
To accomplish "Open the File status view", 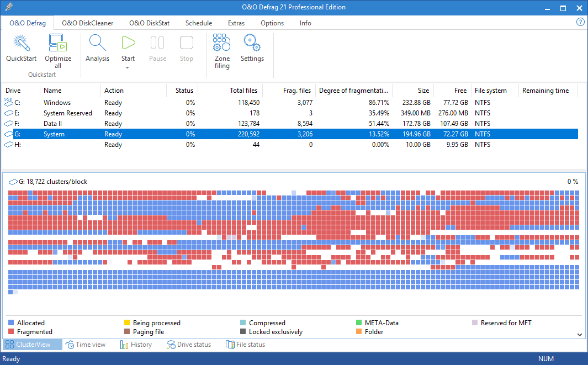I will 245,345.
